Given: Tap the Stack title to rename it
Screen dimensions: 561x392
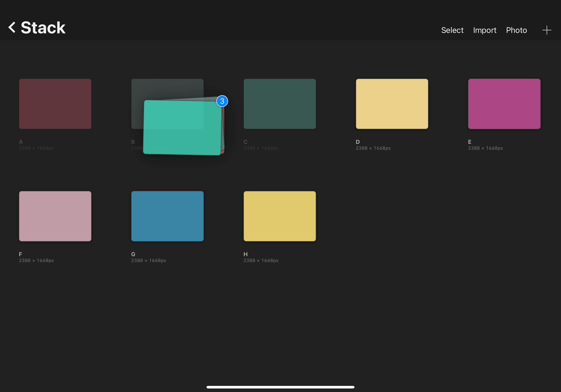Looking at the screenshot, I should click(x=43, y=27).
